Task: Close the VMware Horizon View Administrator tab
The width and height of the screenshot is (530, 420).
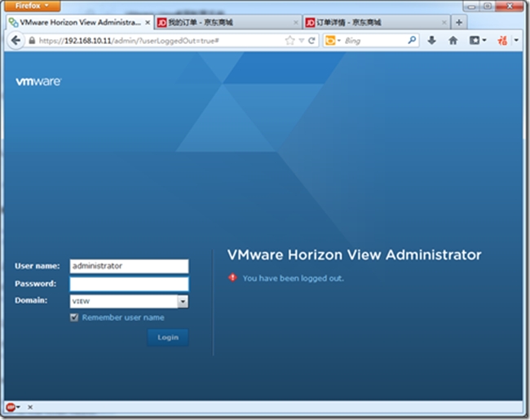Action: 148,23
